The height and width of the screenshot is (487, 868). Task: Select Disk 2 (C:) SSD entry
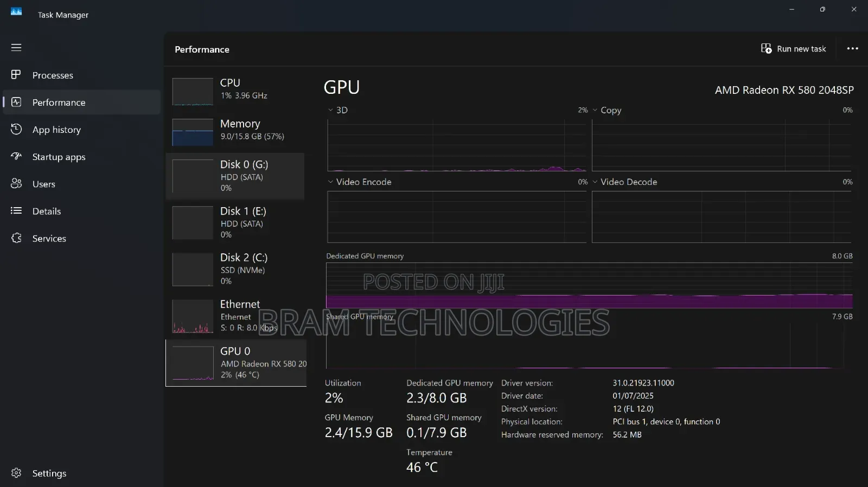click(235, 269)
